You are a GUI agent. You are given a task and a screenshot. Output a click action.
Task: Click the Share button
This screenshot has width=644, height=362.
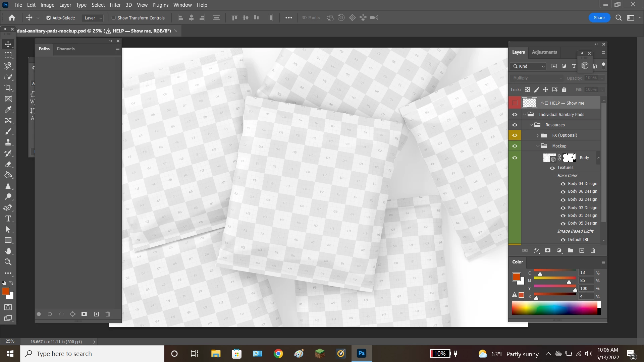point(599,18)
